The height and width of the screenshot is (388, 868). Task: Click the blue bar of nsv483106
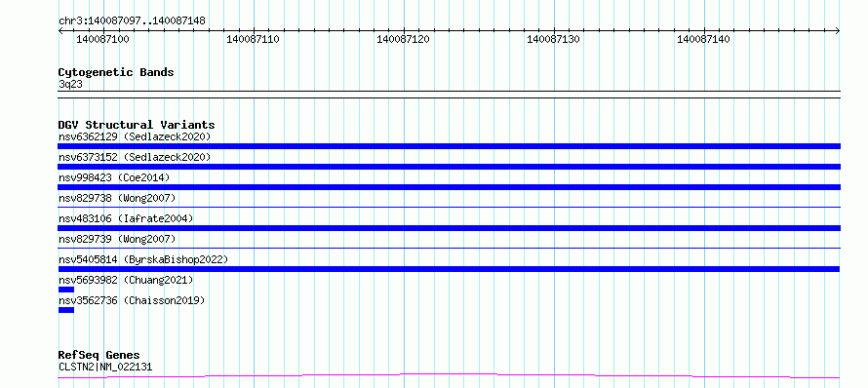point(449,228)
